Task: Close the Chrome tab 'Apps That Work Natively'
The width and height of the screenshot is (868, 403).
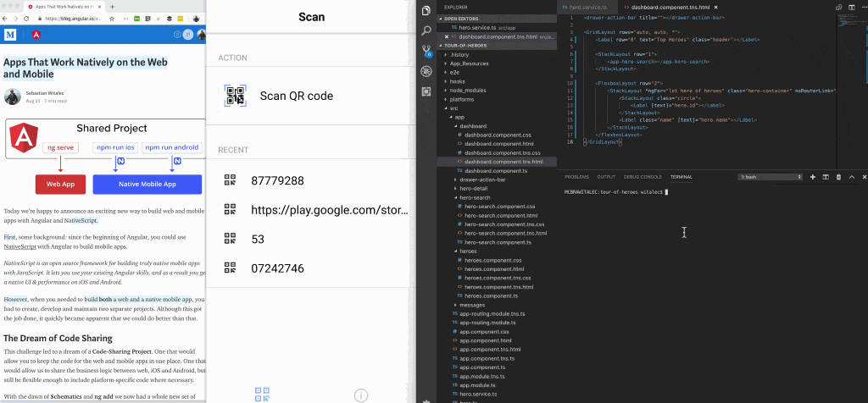Action: coord(102,7)
